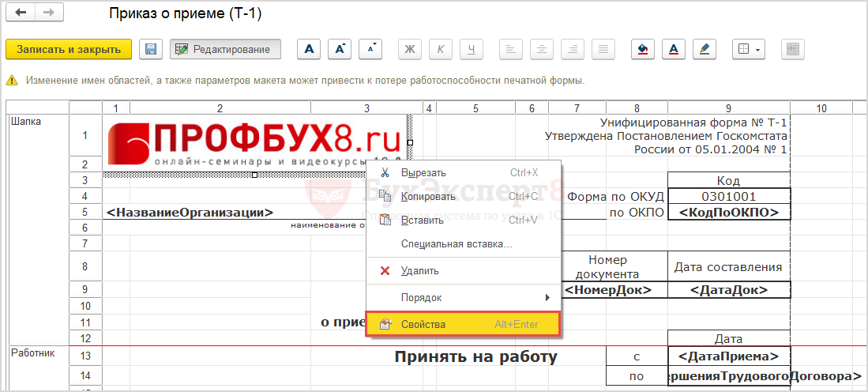The height and width of the screenshot is (392, 868).
Task: Expand the Порядок submenu
Action: 463,298
